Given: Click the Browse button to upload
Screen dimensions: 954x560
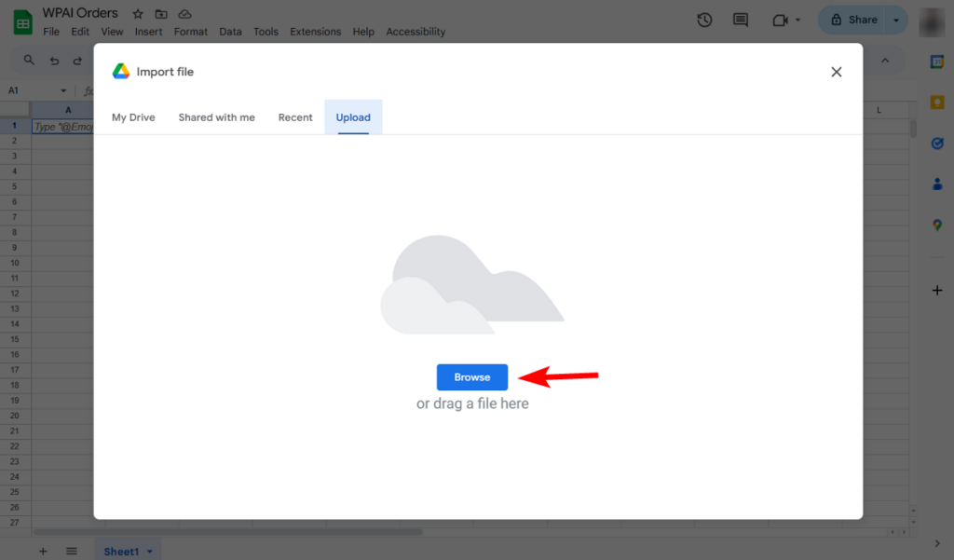Looking at the screenshot, I should point(471,376).
